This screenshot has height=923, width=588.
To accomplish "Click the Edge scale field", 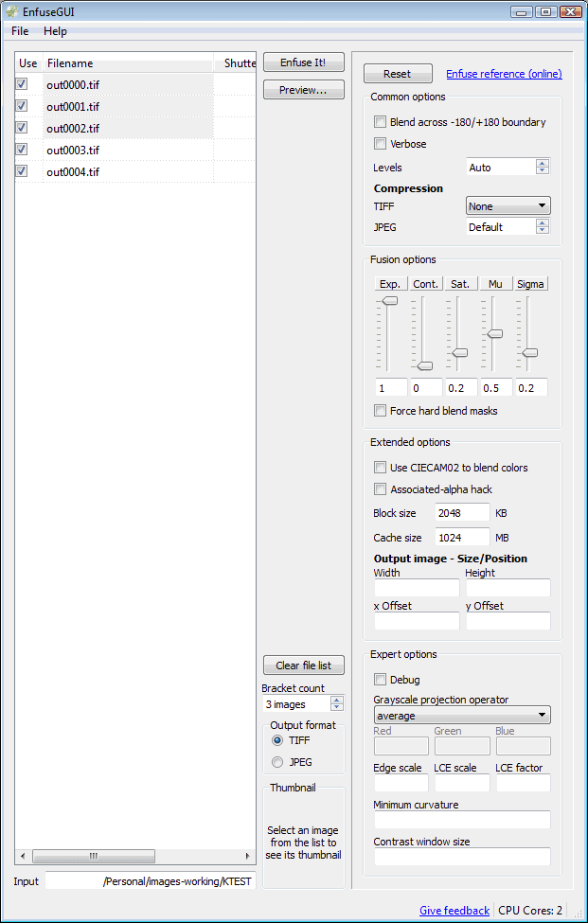I will 401,782.
